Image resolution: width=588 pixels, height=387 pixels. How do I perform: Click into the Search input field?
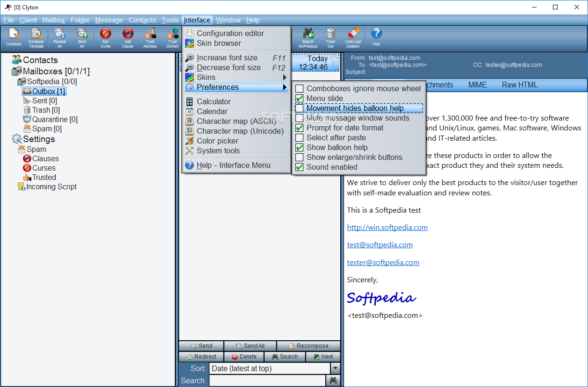click(x=267, y=380)
